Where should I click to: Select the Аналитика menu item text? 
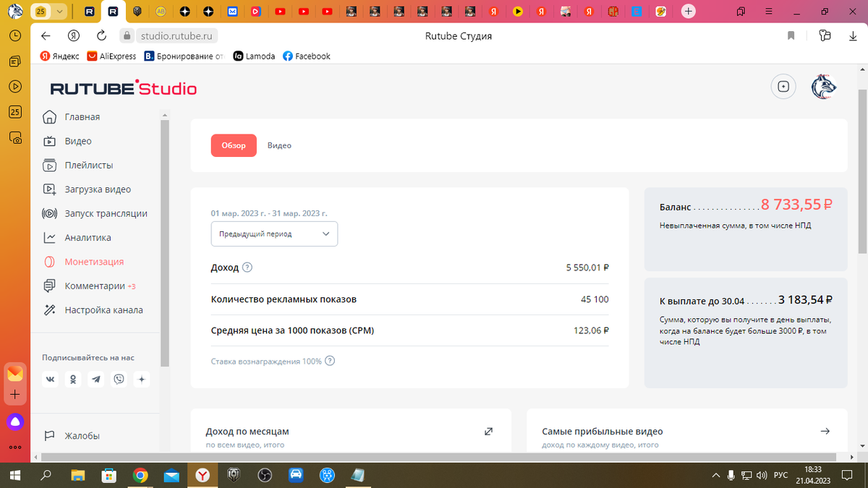point(88,237)
